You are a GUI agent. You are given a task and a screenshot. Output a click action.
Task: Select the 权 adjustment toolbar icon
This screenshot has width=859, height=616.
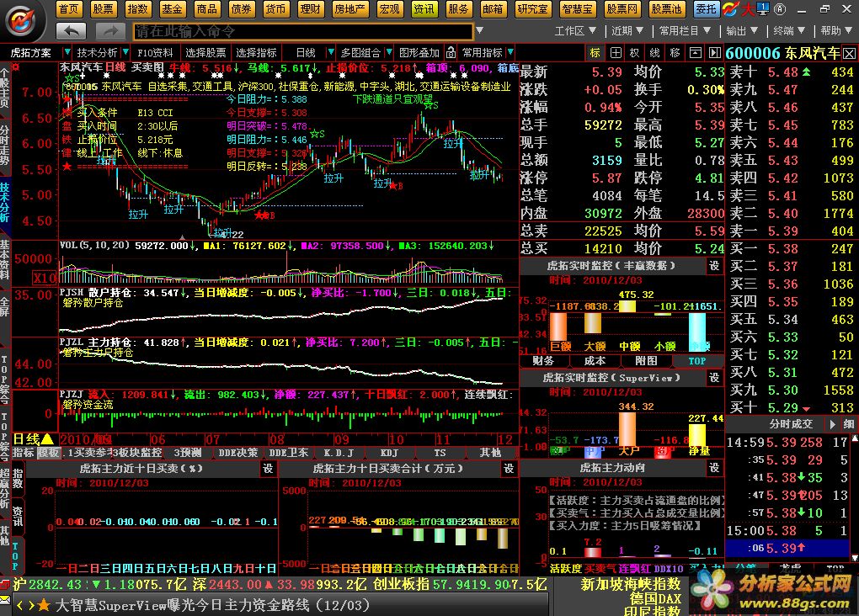pyautogui.click(x=635, y=52)
